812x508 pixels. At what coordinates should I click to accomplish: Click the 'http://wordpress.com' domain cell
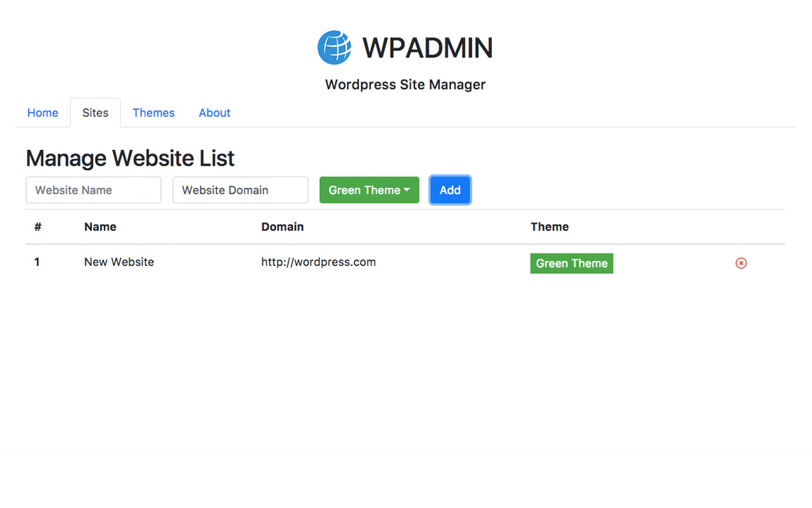point(318,262)
